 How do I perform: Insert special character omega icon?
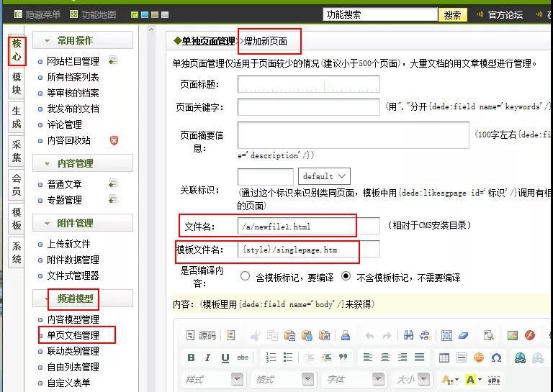click(x=496, y=358)
